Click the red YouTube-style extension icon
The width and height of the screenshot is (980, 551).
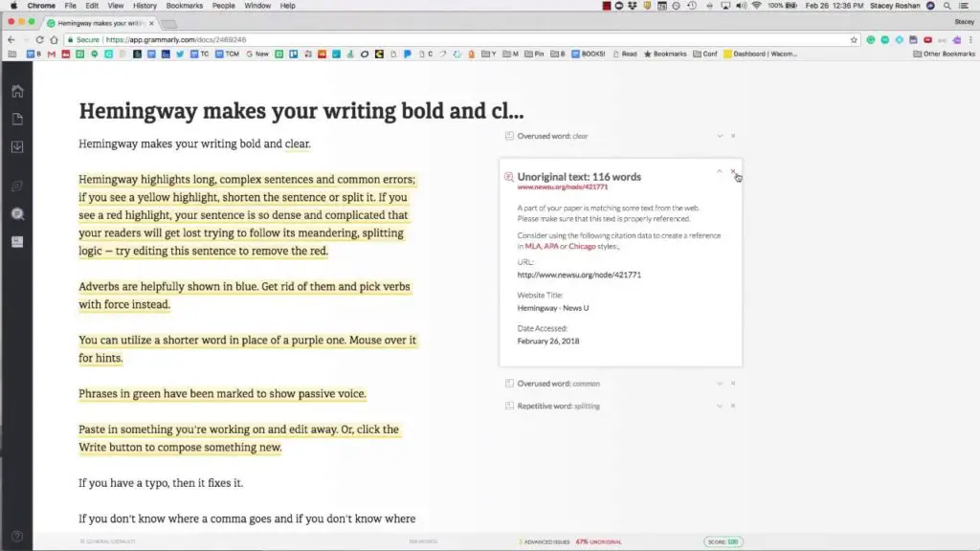coord(927,39)
